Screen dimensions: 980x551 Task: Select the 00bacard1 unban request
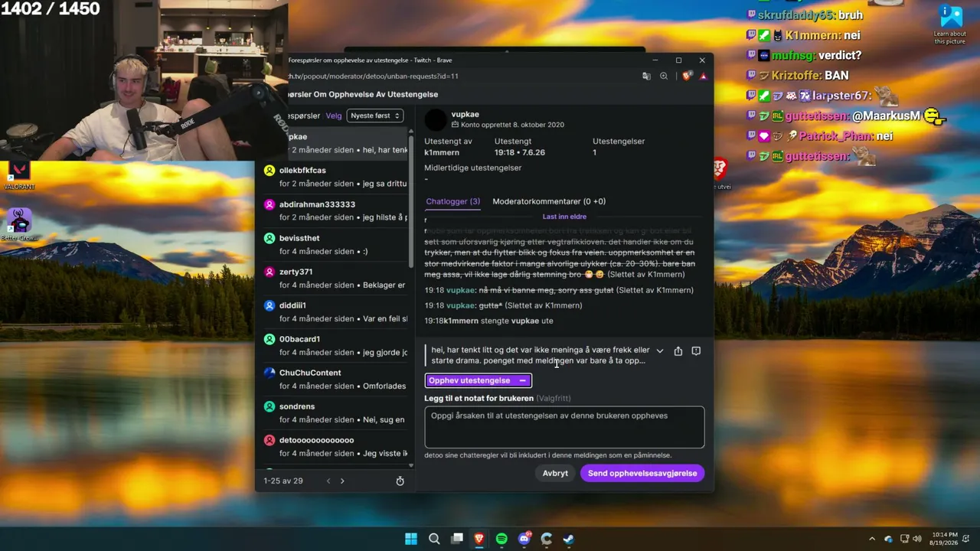(x=336, y=345)
